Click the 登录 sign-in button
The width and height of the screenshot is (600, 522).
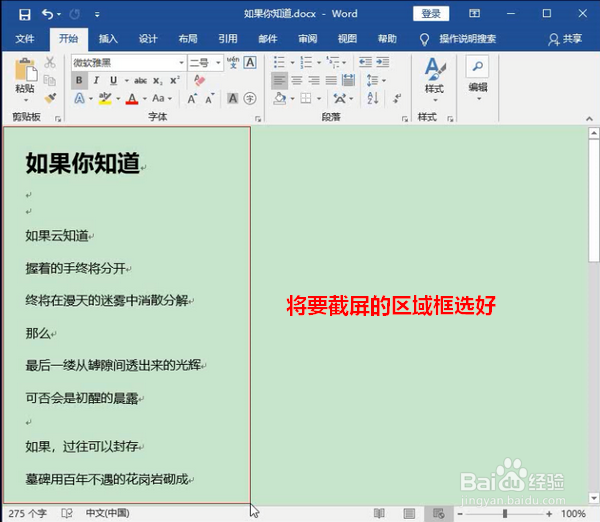pyautogui.click(x=431, y=14)
